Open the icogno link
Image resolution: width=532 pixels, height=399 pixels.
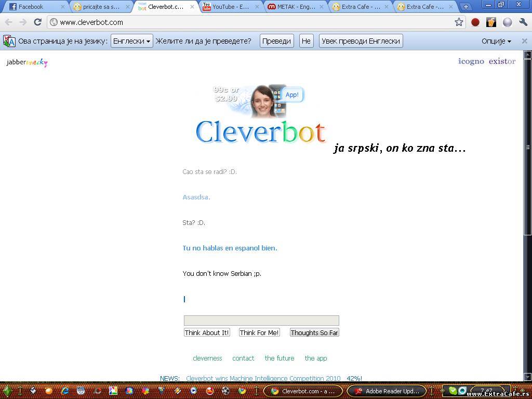(471, 61)
